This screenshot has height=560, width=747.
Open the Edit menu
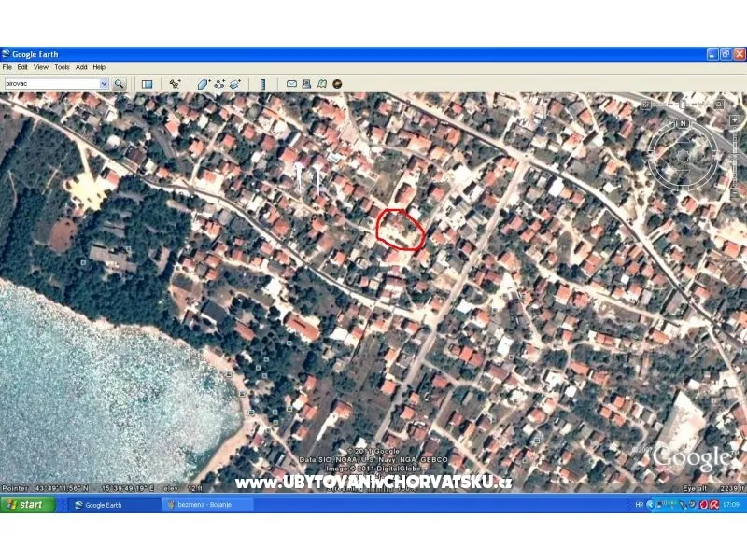[22, 67]
